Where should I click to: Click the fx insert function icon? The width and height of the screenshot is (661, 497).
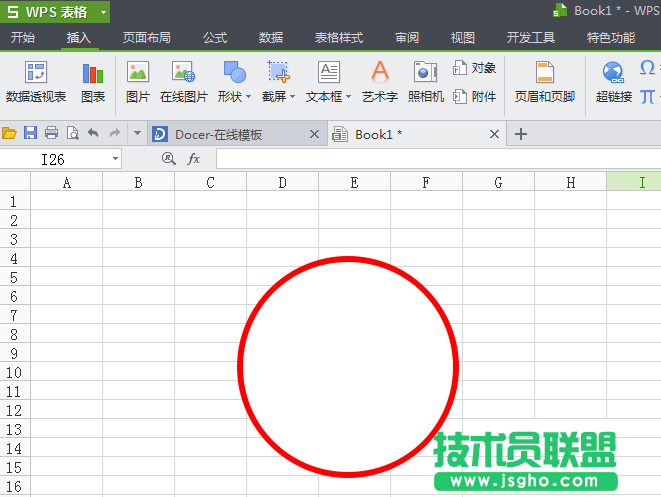pos(193,159)
